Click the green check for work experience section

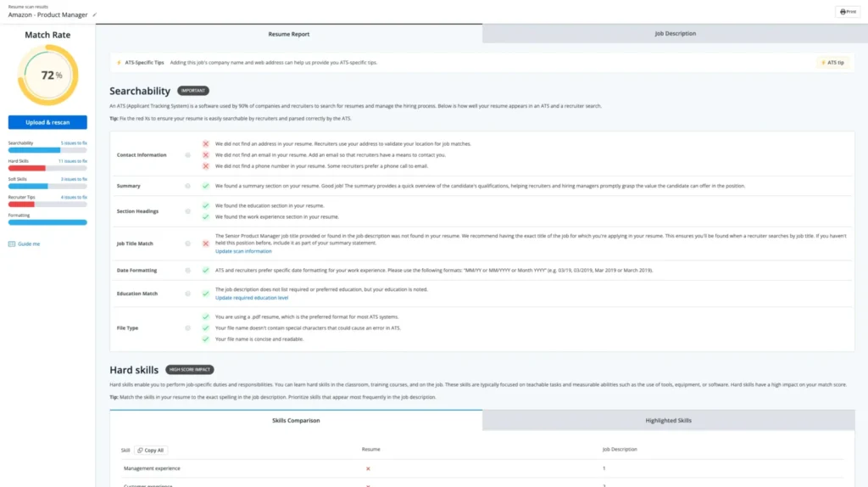205,216
